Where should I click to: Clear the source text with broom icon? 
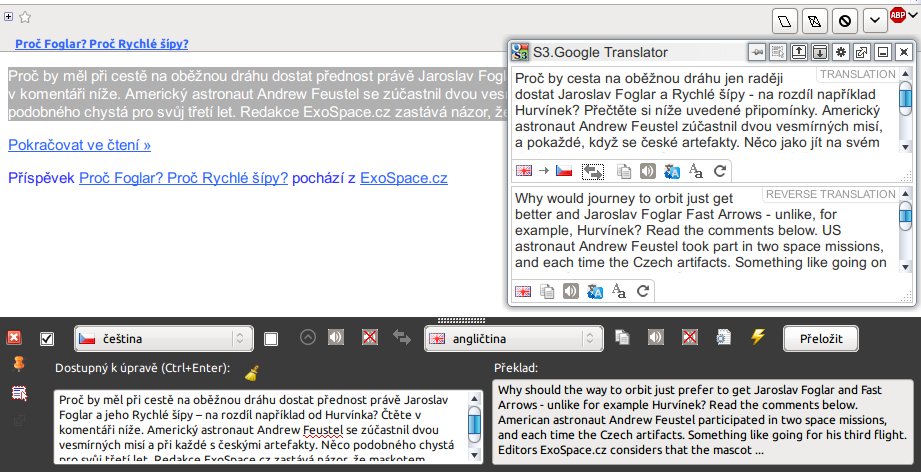(252, 373)
